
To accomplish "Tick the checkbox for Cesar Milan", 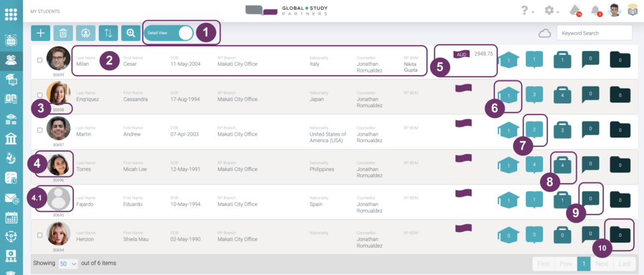I will [40, 60].
